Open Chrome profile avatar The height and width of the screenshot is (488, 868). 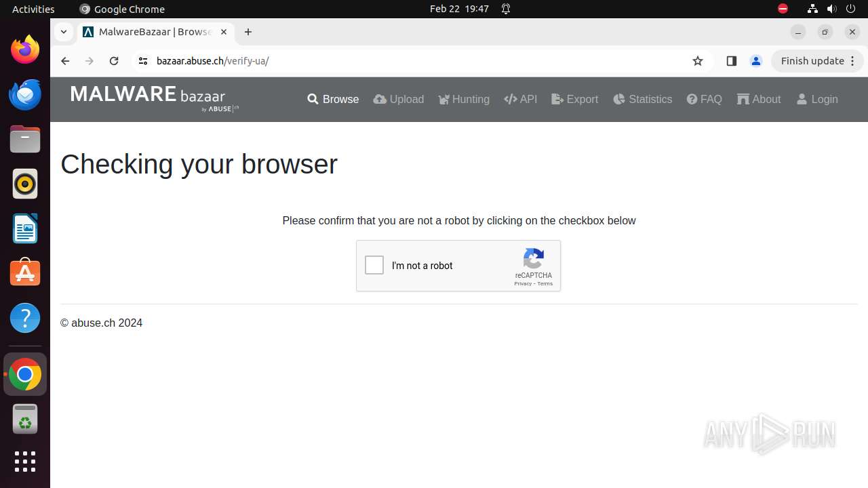756,61
